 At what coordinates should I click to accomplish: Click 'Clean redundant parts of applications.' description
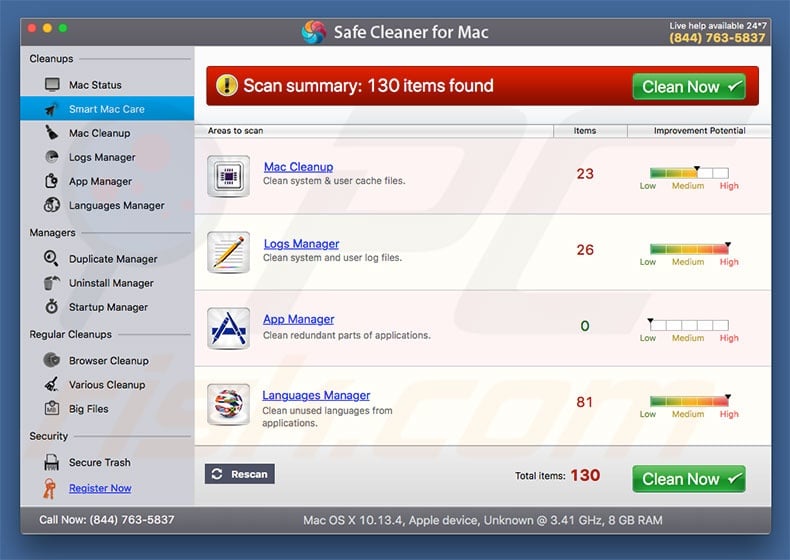point(347,335)
